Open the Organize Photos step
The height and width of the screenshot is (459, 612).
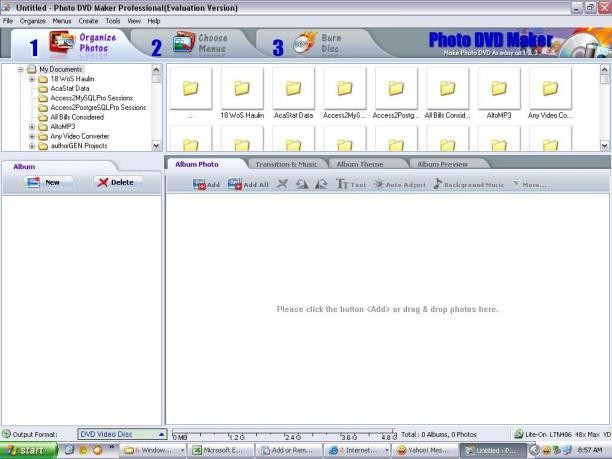point(72,44)
